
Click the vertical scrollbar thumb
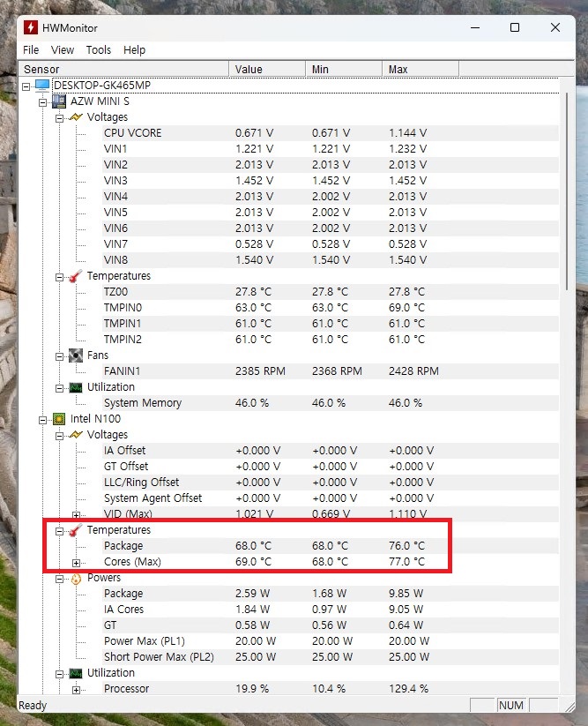567,191
